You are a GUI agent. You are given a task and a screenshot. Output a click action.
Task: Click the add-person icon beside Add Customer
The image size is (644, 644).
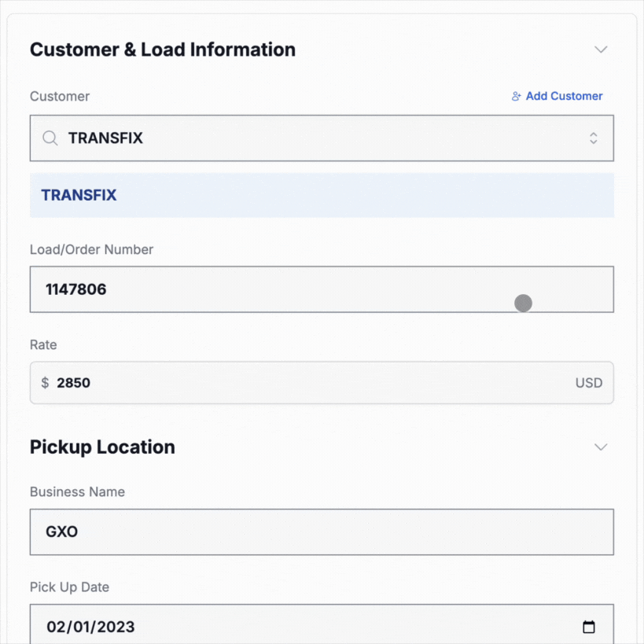[x=517, y=97]
